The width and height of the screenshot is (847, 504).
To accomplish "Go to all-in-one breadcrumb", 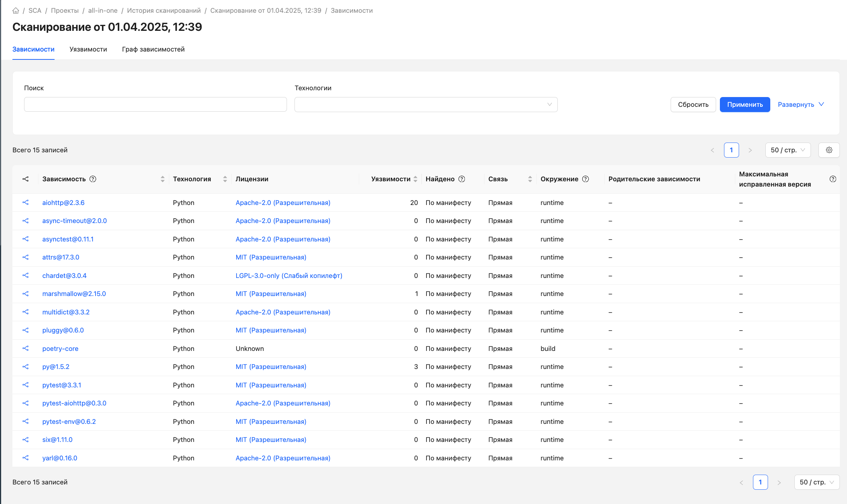I will (x=103, y=11).
